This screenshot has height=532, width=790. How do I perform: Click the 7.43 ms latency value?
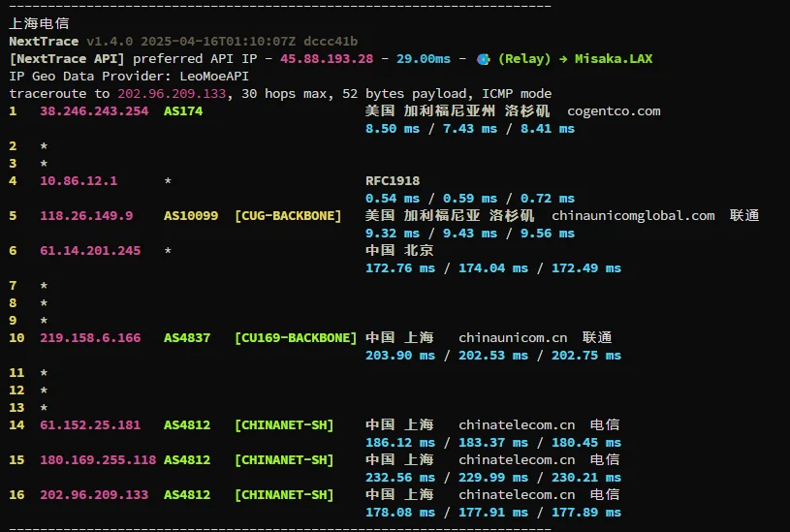(470, 129)
